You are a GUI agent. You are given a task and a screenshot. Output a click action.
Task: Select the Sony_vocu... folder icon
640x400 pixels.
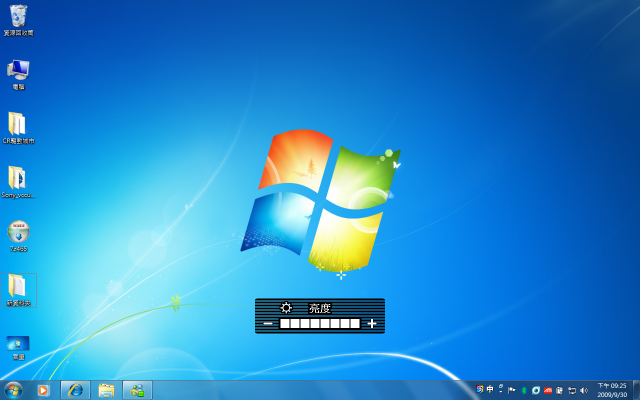pyautogui.click(x=18, y=182)
